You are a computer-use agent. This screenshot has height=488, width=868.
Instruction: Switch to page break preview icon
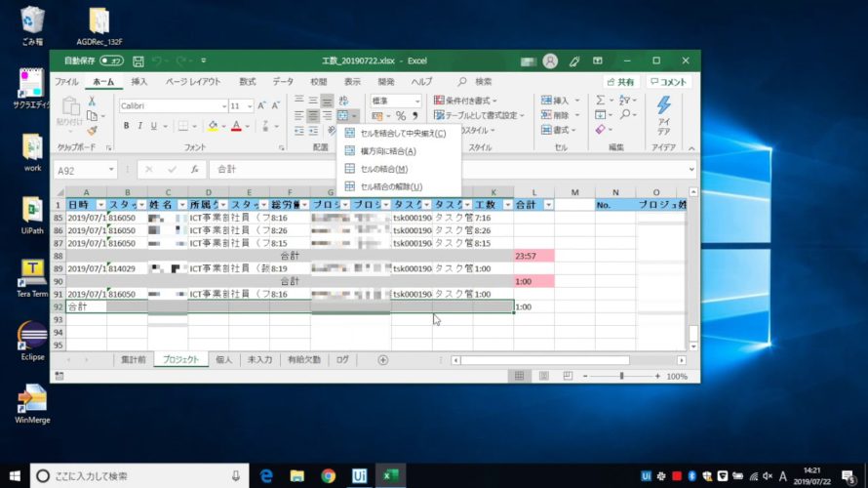click(x=568, y=376)
